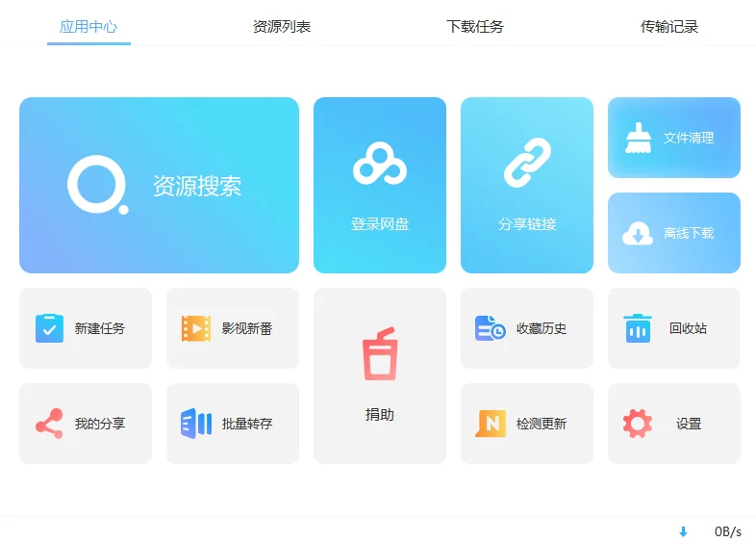Open the 资源列表 tab

[282, 27]
